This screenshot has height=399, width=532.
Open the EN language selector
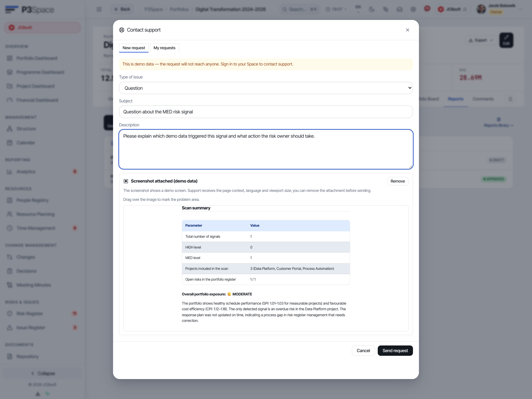(358, 9)
